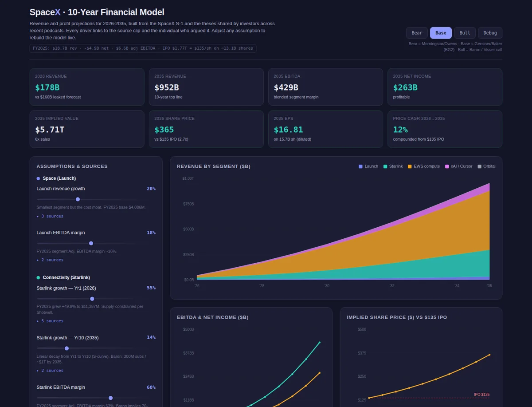Click the Launch EBITDA margin slider handle
The height and width of the screenshot is (407, 532).
(x=91, y=243)
